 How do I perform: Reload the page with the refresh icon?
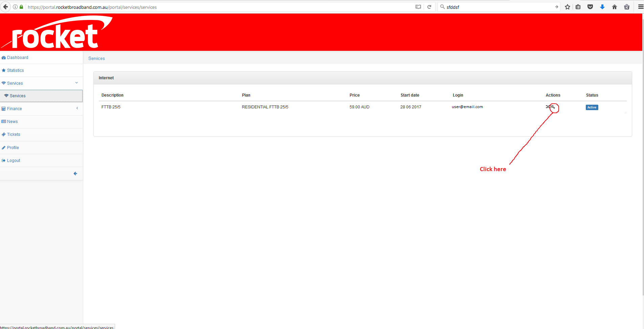[429, 7]
